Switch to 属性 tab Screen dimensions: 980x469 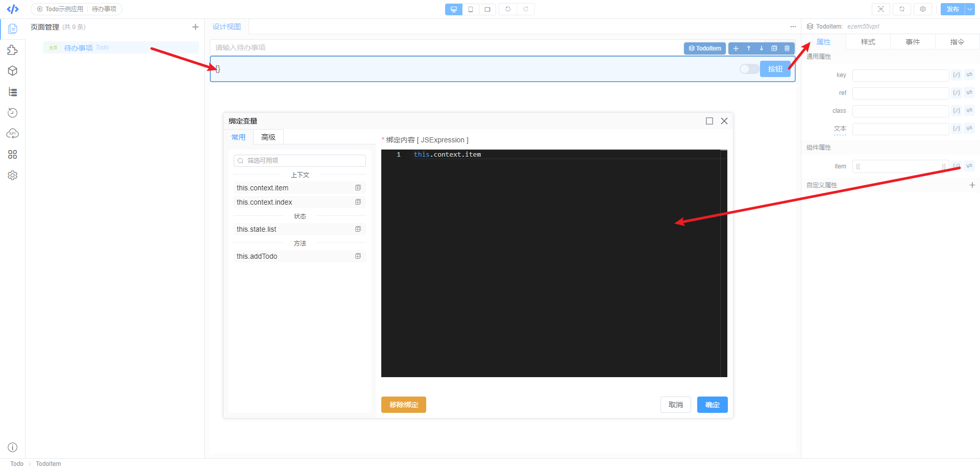pos(823,42)
